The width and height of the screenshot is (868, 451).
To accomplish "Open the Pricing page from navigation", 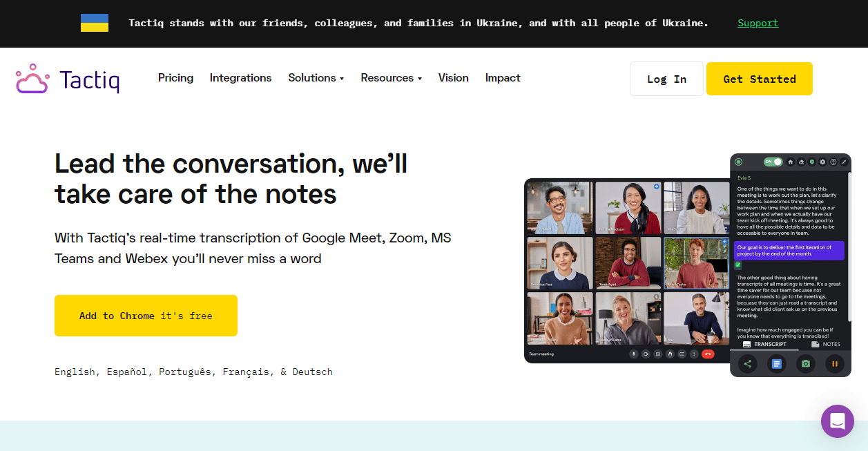I will point(175,78).
